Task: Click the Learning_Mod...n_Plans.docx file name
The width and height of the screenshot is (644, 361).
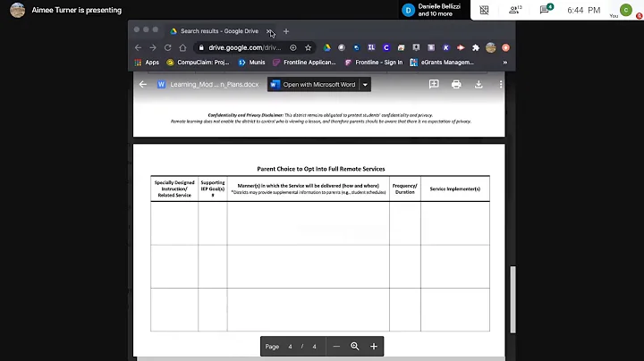Action: [x=215, y=85]
